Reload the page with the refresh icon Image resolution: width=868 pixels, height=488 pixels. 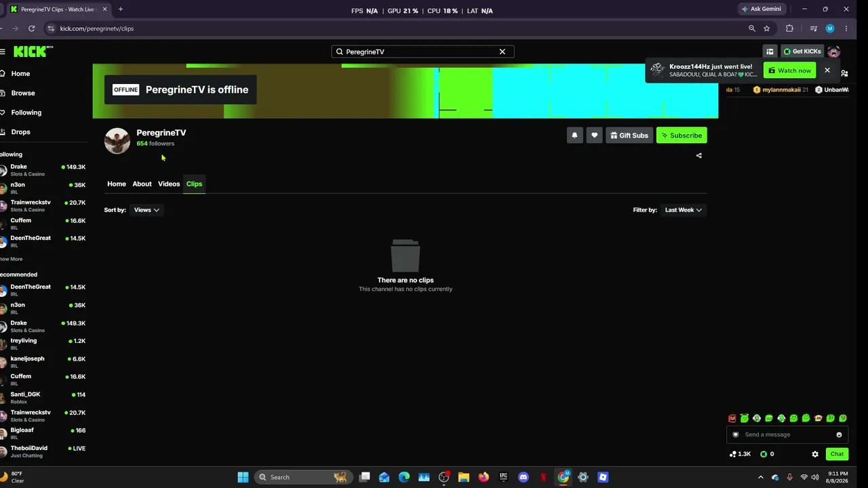coord(32,28)
